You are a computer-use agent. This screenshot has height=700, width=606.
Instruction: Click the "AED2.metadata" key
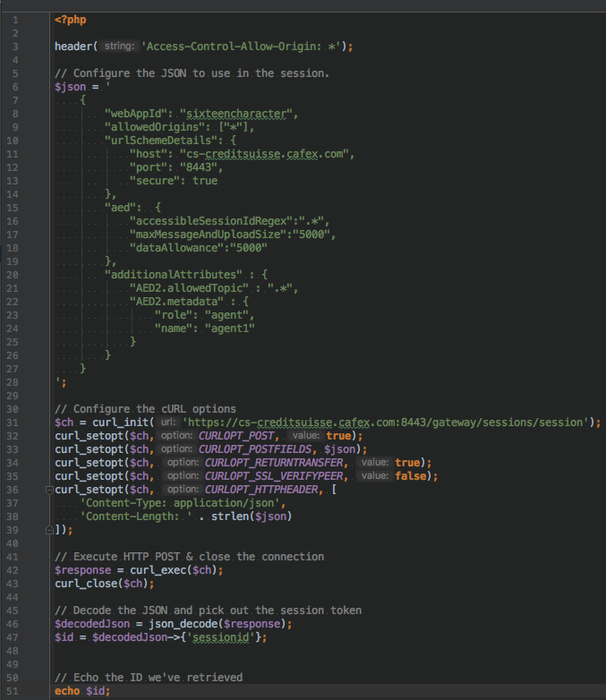[x=177, y=302]
